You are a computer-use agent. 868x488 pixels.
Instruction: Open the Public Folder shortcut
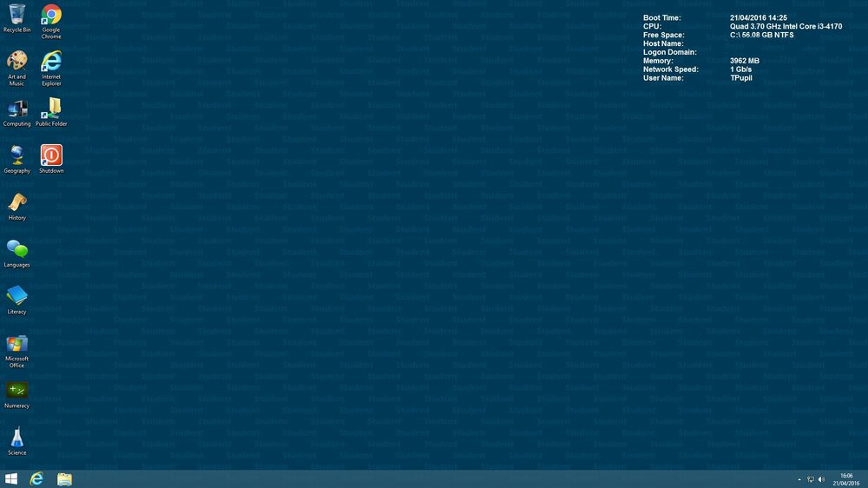(x=51, y=113)
